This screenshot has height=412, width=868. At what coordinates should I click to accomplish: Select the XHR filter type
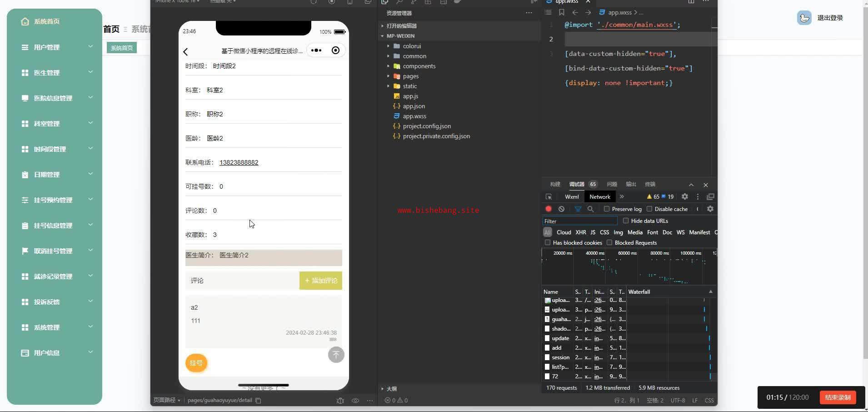click(580, 232)
